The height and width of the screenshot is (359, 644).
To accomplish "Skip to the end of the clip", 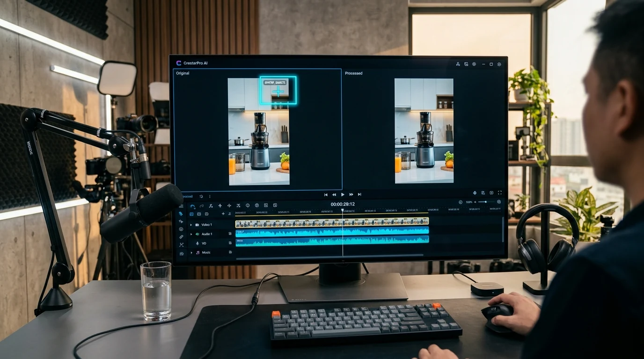I will pyautogui.click(x=359, y=194).
